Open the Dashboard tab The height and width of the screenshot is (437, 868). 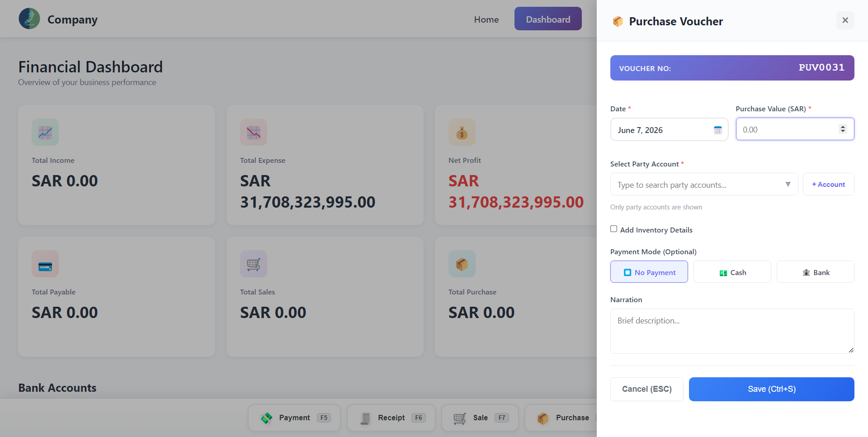click(548, 19)
